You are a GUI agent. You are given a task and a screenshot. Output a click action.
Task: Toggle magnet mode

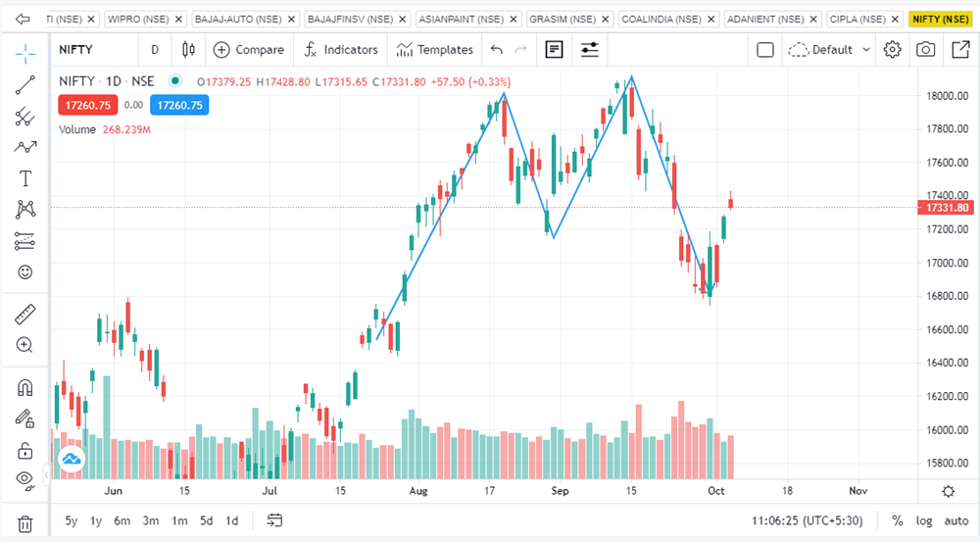[x=25, y=387]
